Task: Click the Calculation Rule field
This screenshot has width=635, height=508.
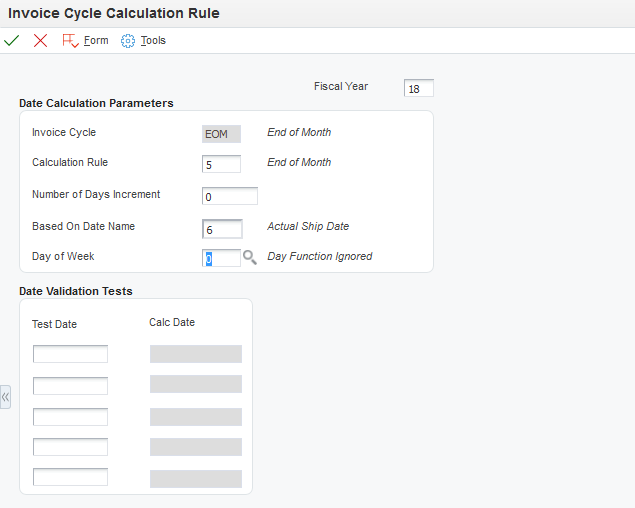Action: point(221,164)
